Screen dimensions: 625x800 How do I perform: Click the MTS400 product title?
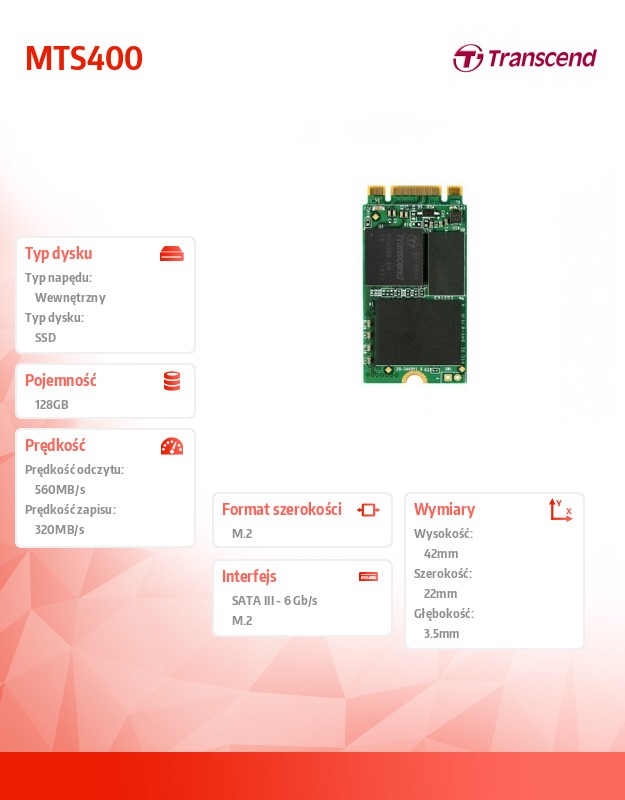point(84,58)
